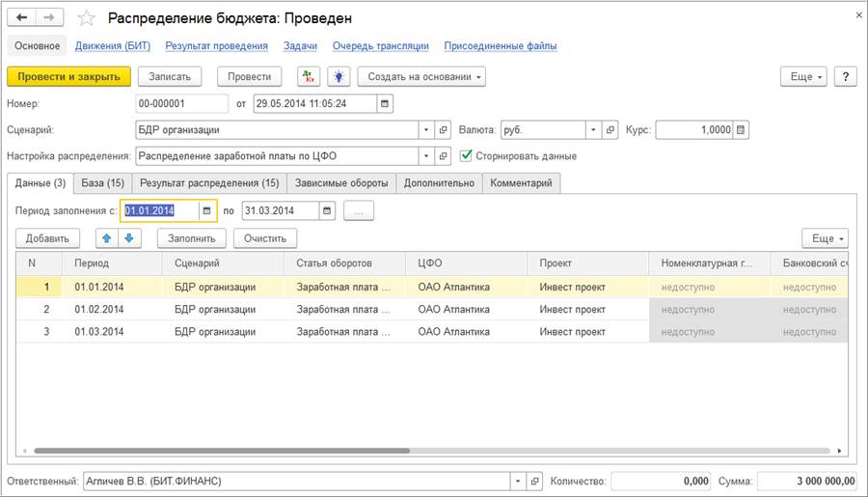The width and height of the screenshot is (868, 497).
Task: Open the Присоединенные файлы link
Action: click(x=500, y=45)
